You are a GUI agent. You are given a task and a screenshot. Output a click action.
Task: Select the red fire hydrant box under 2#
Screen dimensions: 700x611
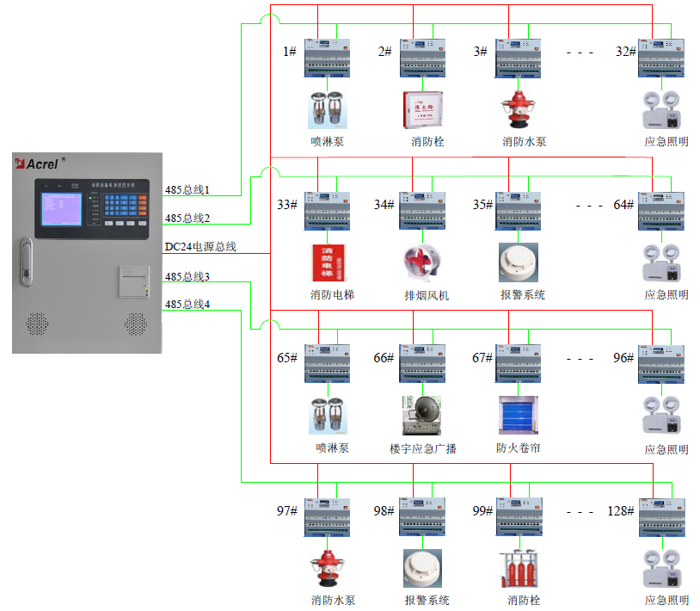[x=421, y=108]
